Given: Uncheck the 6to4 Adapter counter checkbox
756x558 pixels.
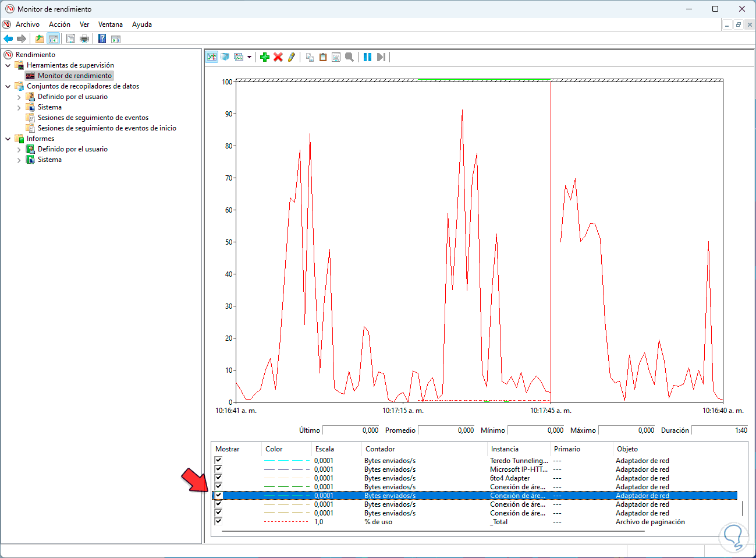Looking at the screenshot, I should point(219,478).
